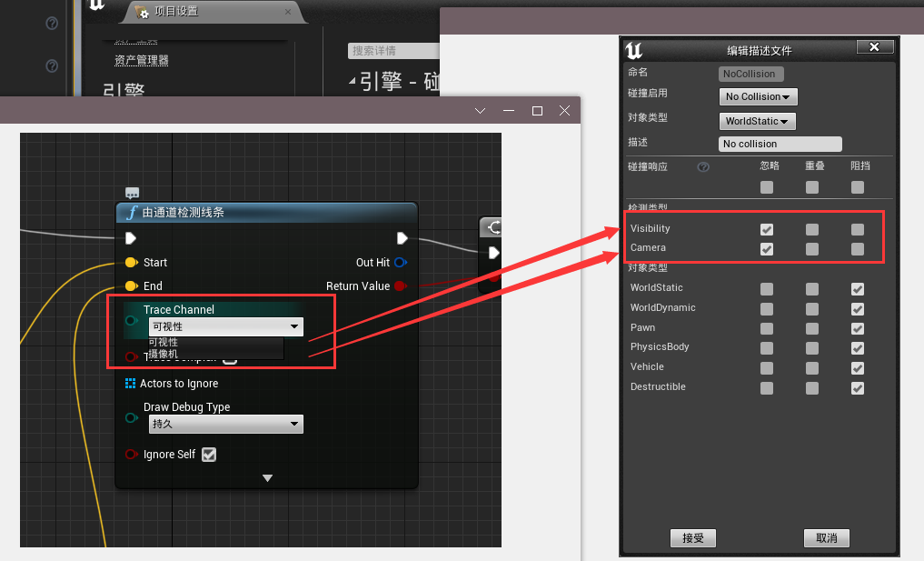Click the 取消 button

click(x=826, y=538)
